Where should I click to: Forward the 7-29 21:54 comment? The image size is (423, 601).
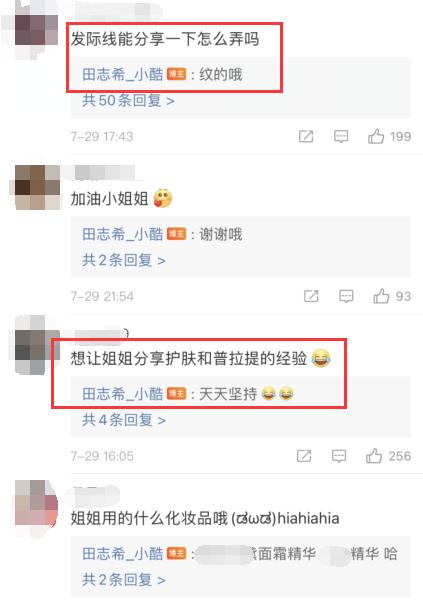coord(311,296)
